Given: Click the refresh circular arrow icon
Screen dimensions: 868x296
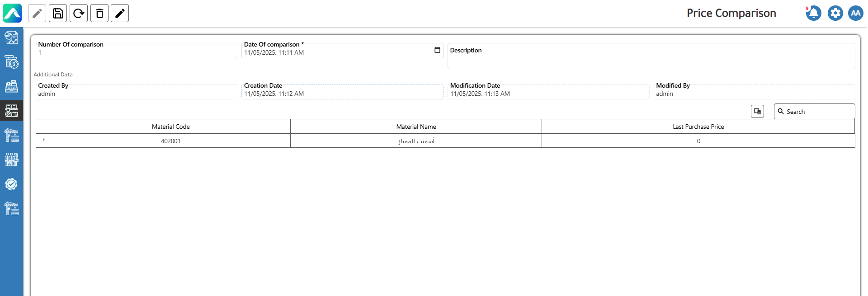Looking at the screenshot, I should 79,14.
